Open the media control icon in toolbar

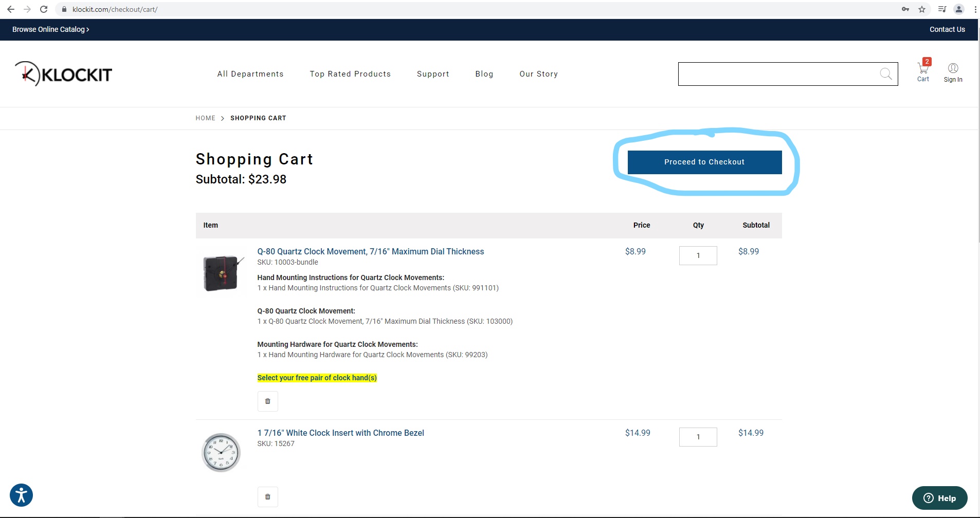tap(942, 9)
